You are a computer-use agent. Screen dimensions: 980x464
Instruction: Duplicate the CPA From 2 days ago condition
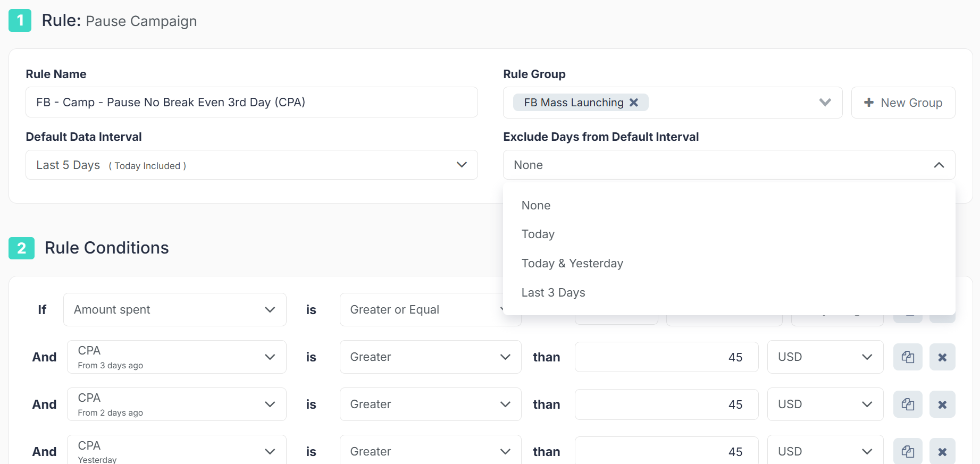(908, 404)
